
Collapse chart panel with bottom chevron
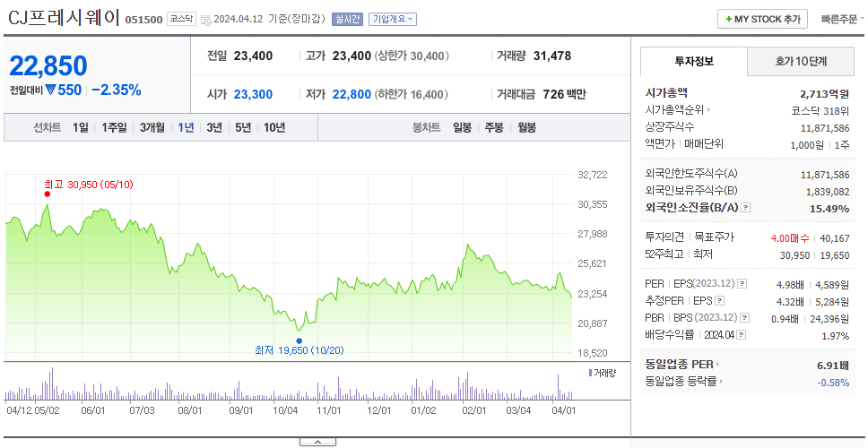coord(317,442)
